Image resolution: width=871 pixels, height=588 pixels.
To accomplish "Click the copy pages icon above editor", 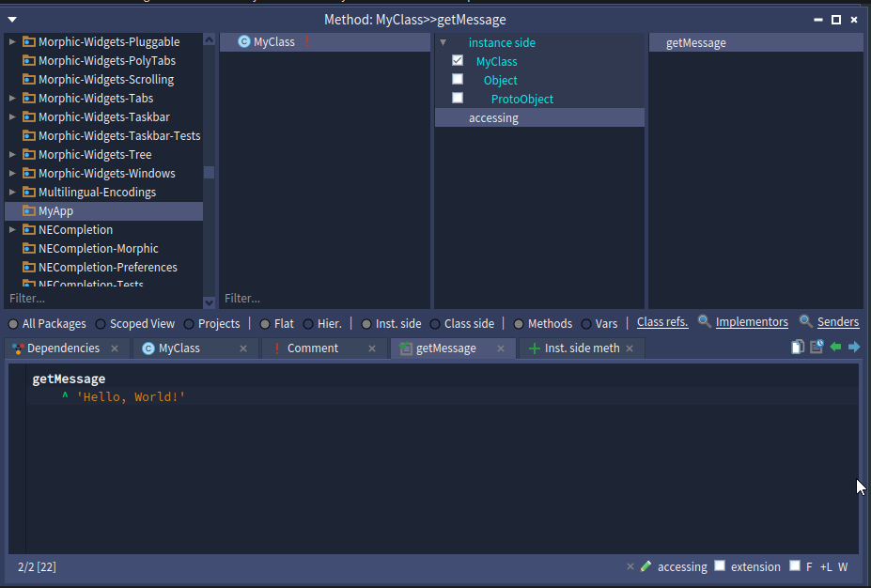I will (x=798, y=348).
